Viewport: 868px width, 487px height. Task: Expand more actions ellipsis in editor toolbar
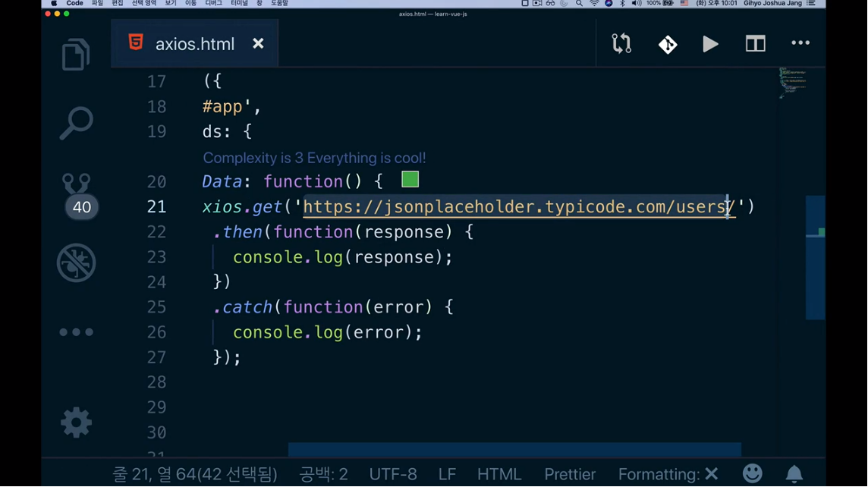point(800,43)
